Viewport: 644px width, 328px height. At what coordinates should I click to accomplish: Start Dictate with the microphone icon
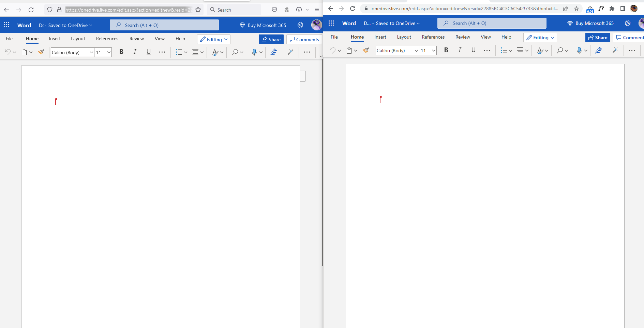coord(254,52)
